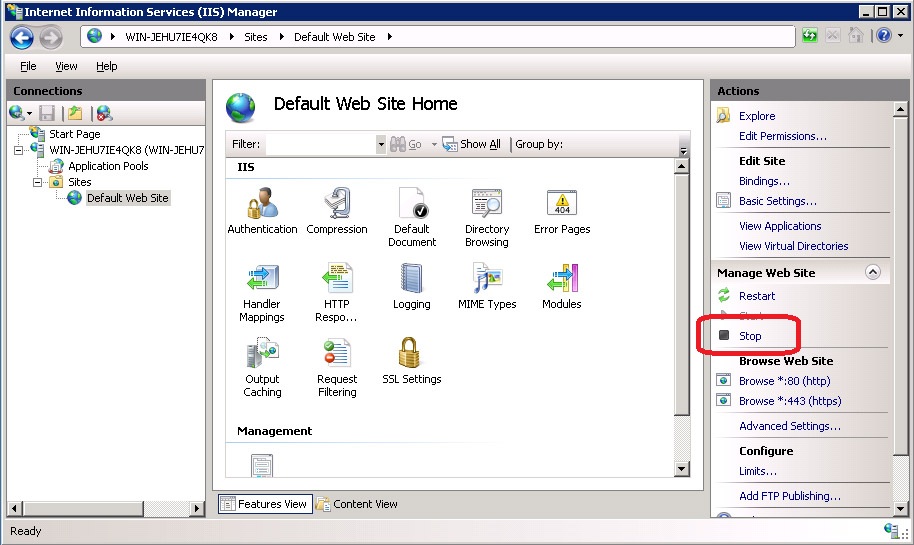Click the status bar network icon

coord(892,531)
